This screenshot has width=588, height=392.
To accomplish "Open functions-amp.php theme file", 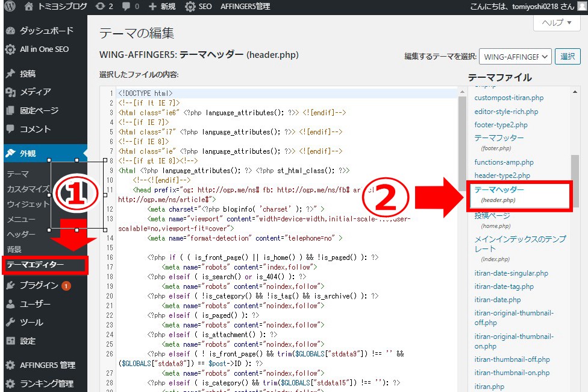I will (x=504, y=162).
